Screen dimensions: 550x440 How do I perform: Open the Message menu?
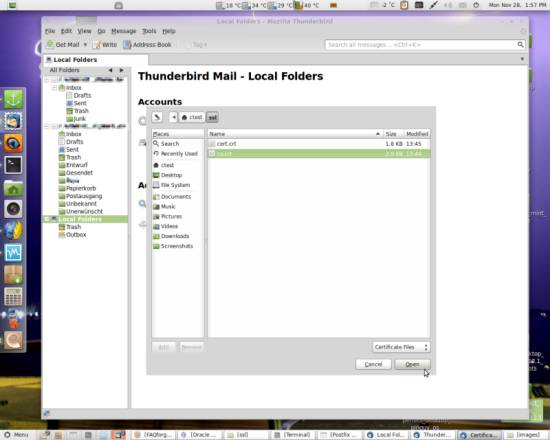pos(123,31)
